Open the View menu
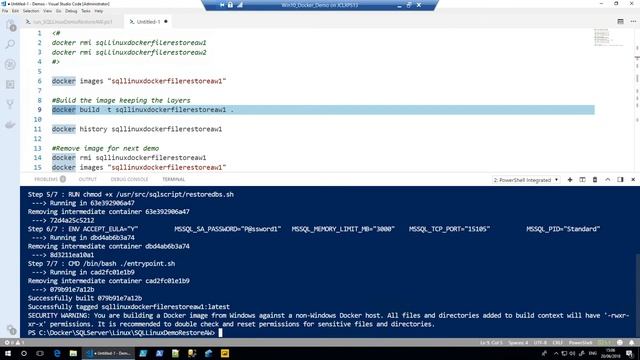The width and height of the screenshot is (640, 360). [48, 11]
